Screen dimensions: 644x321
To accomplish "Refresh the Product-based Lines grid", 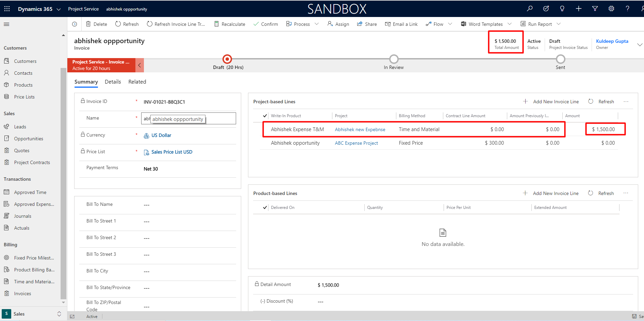I will click(601, 193).
